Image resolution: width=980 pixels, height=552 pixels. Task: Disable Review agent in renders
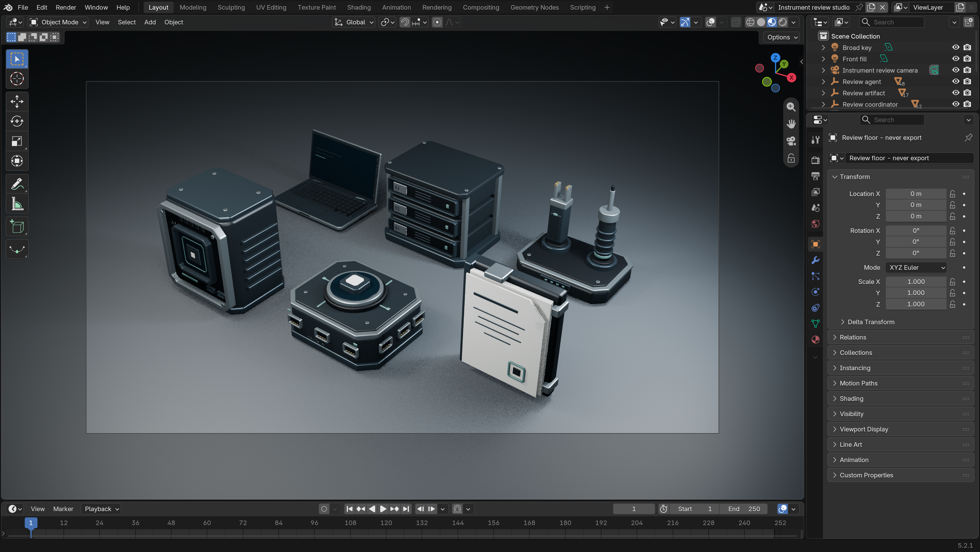pos(967,81)
